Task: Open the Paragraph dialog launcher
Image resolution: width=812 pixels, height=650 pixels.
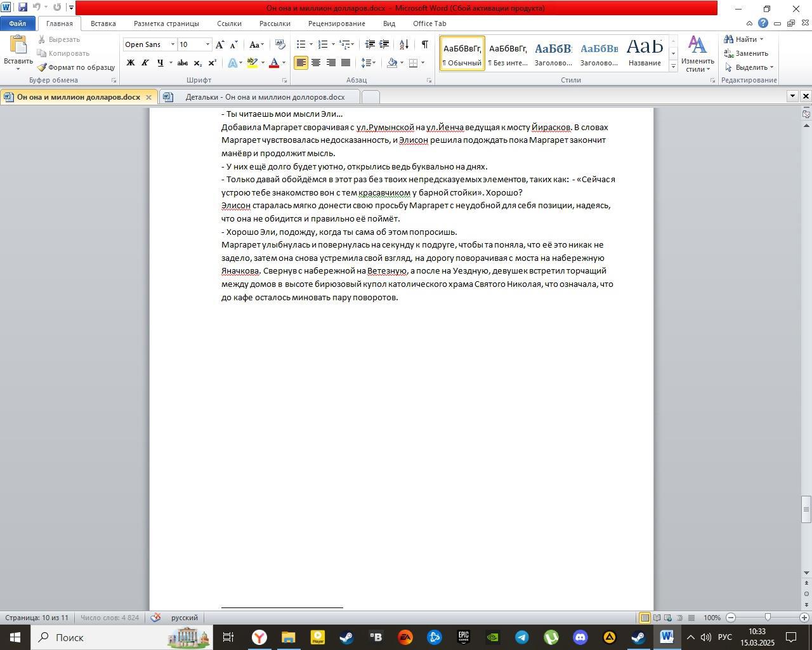Action: [x=429, y=81]
